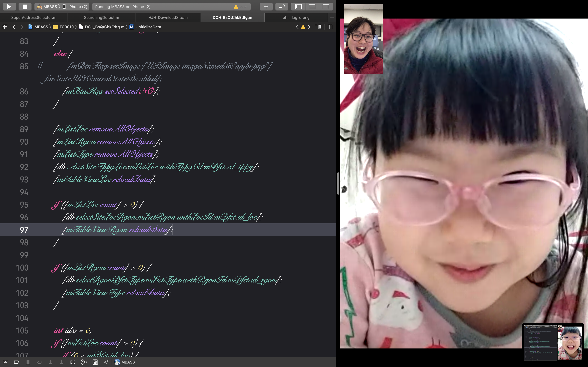Switch to the HJH_DownloadSite.m tab
588x367 pixels.
click(168, 17)
